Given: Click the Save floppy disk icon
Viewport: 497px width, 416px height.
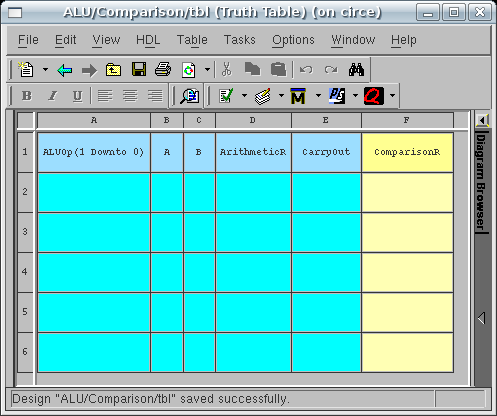Looking at the screenshot, I should click(139, 70).
